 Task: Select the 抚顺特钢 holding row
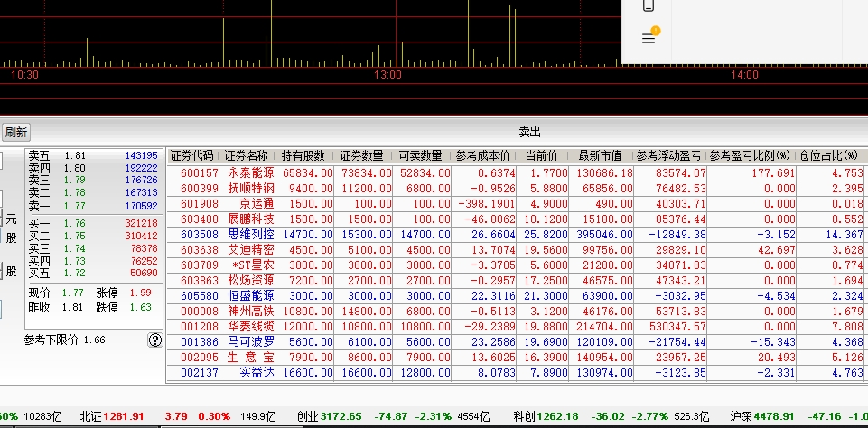pos(515,188)
